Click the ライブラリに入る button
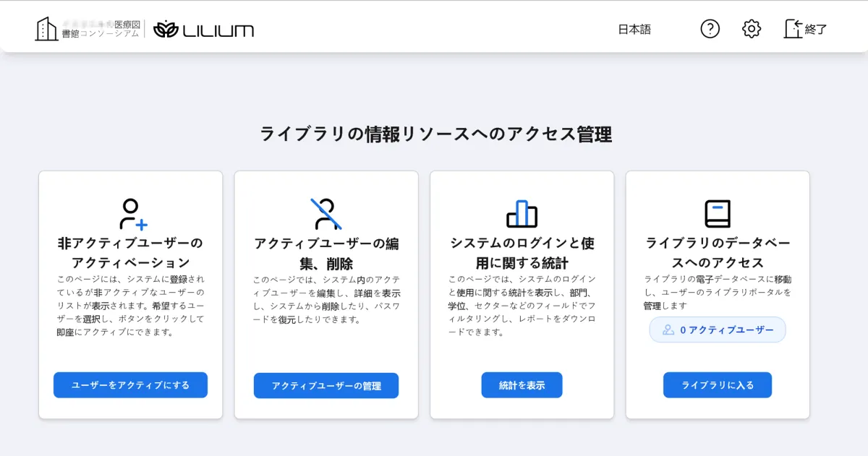This screenshot has width=868, height=456. 718,385
